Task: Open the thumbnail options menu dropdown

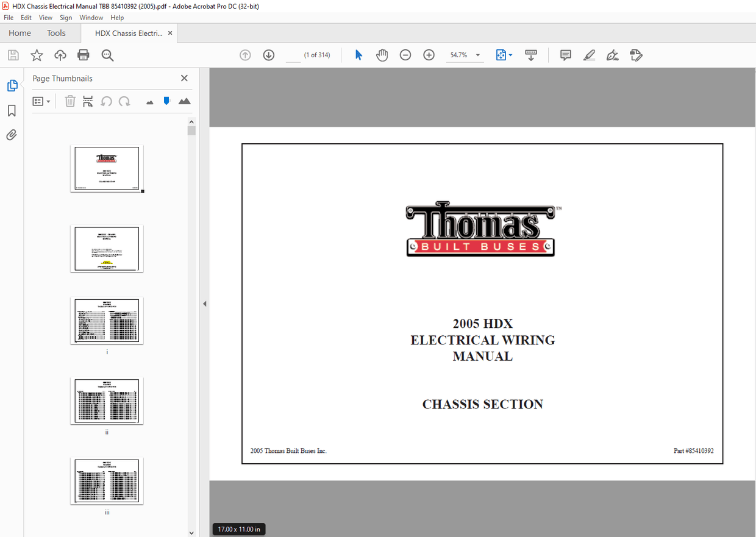Action: pos(41,101)
